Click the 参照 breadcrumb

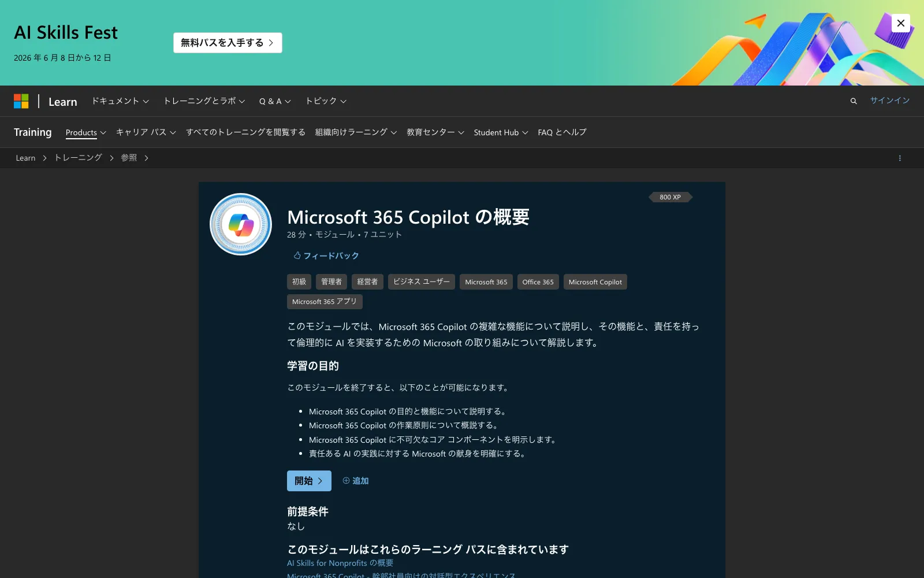[129, 158]
